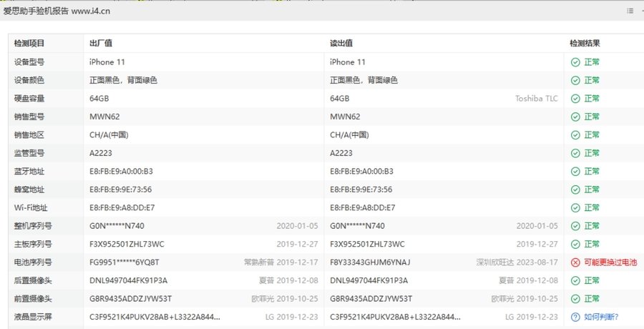Screen dimensions: 644x329
Task: Select the 前置摄像头 row label
Action: click(33, 299)
